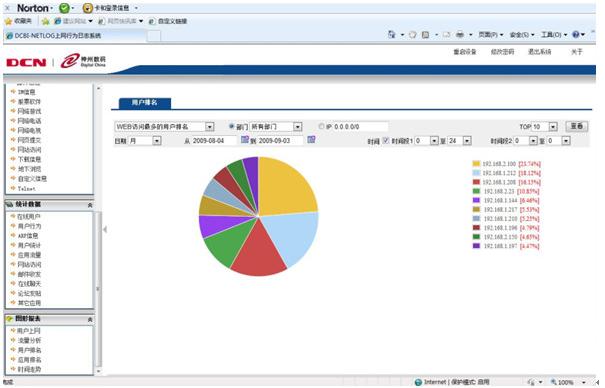
Task: Click the browser home icon in toolbar
Action: coord(392,35)
